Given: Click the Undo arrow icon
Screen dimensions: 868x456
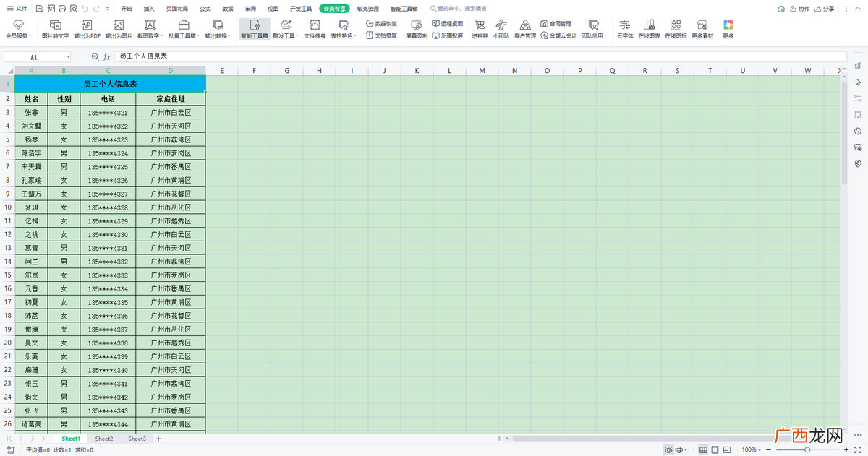Looking at the screenshot, I should coord(85,9).
